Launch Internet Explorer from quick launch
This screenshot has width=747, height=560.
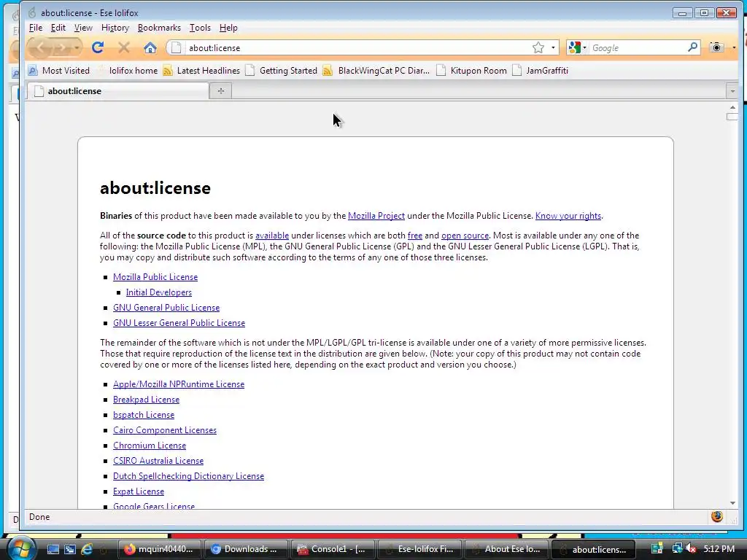point(87,549)
